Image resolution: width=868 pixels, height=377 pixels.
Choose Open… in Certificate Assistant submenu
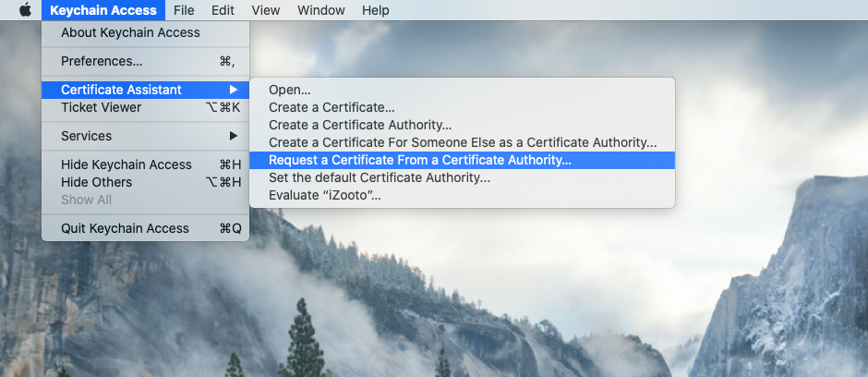pyautogui.click(x=463, y=90)
